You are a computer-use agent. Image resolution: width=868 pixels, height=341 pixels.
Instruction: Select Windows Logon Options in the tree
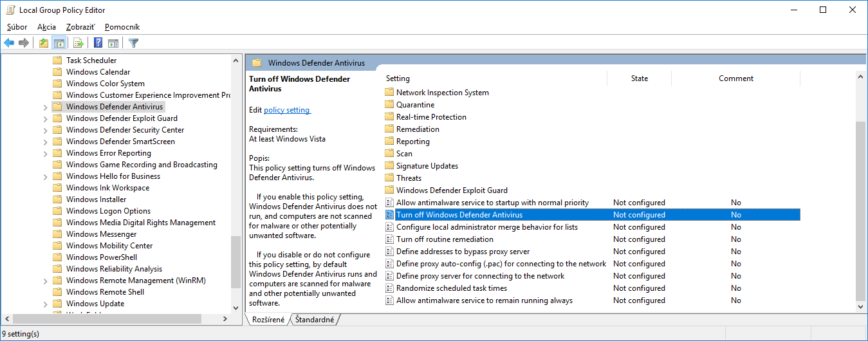coord(108,211)
